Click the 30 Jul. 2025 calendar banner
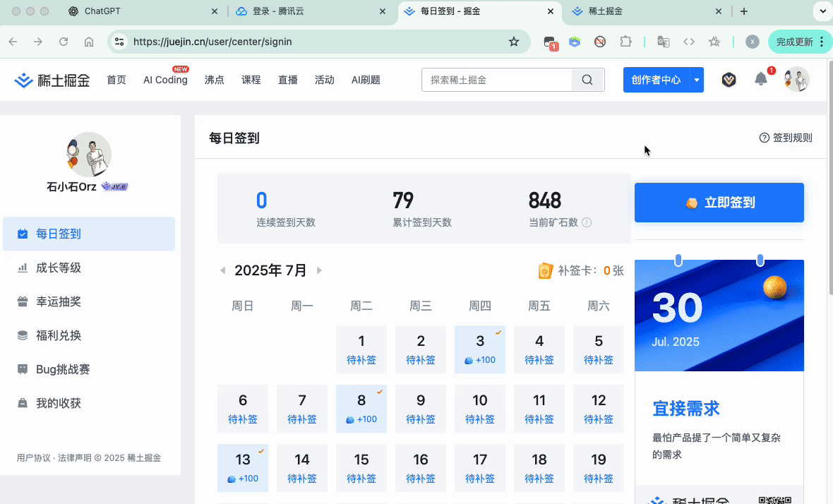Viewport: 833px width, 504px height. (x=719, y=316)
